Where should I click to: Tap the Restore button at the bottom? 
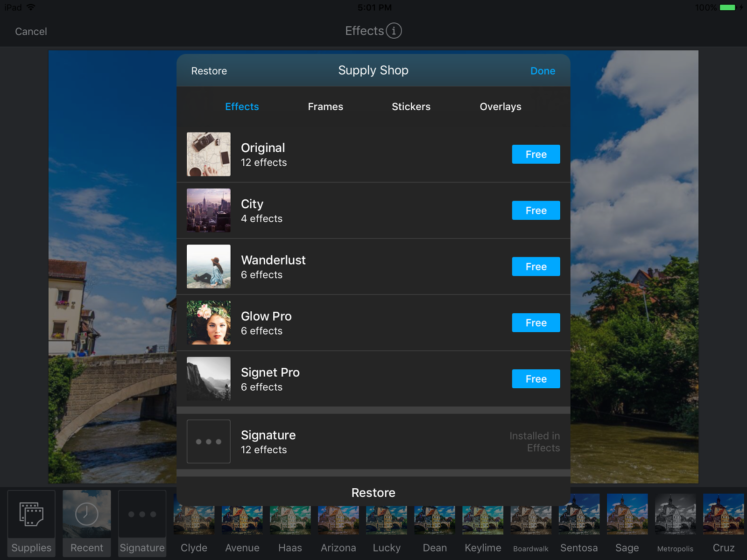[x=373, y=492]
